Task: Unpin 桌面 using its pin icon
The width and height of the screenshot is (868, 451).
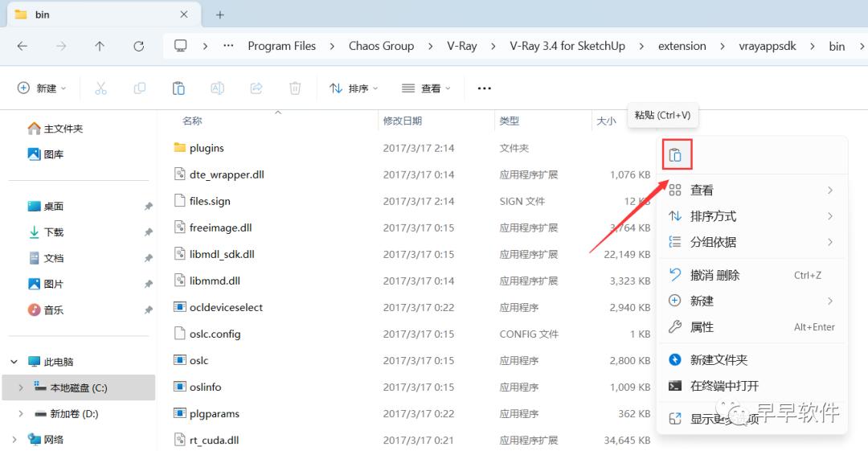Action: (x=149, y=206)
